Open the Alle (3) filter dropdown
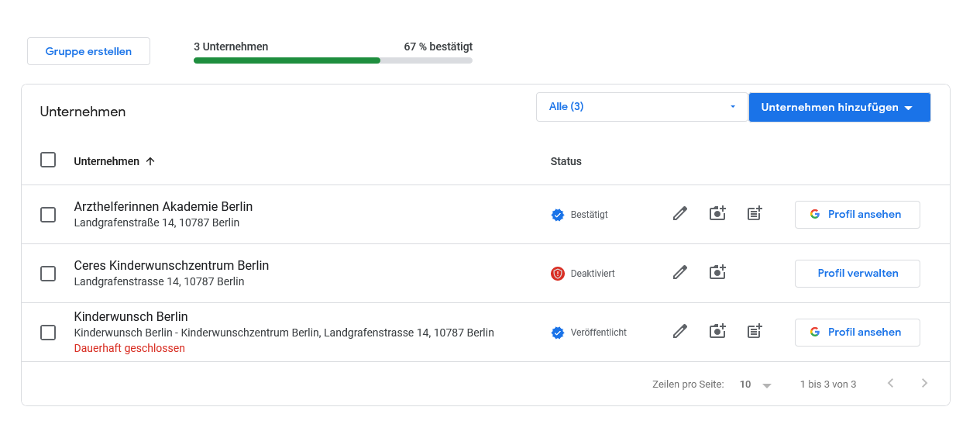The image size is (980, 438). click(641, 107)
